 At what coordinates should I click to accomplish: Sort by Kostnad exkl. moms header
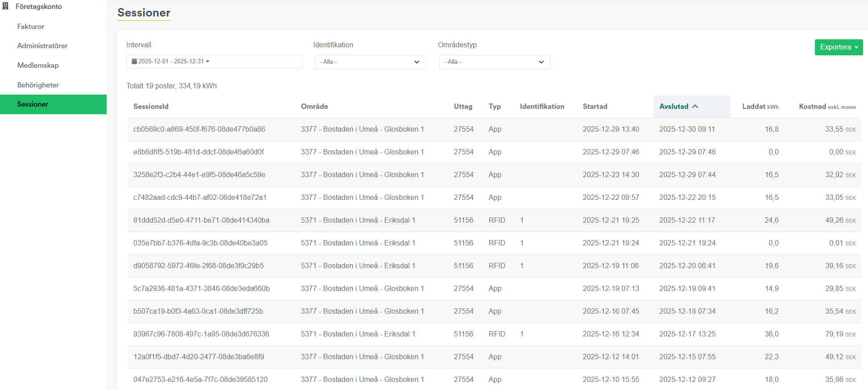point(827,107)
